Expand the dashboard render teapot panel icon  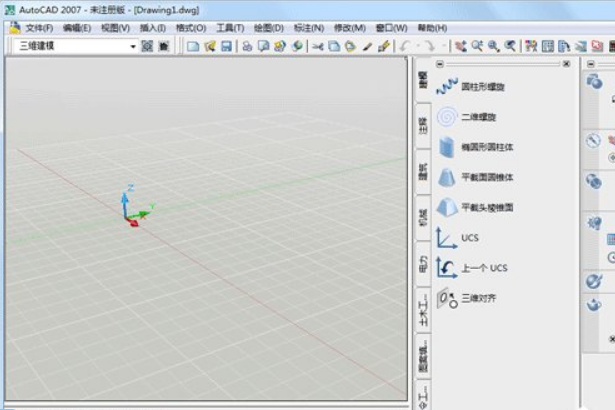(594, 304)
